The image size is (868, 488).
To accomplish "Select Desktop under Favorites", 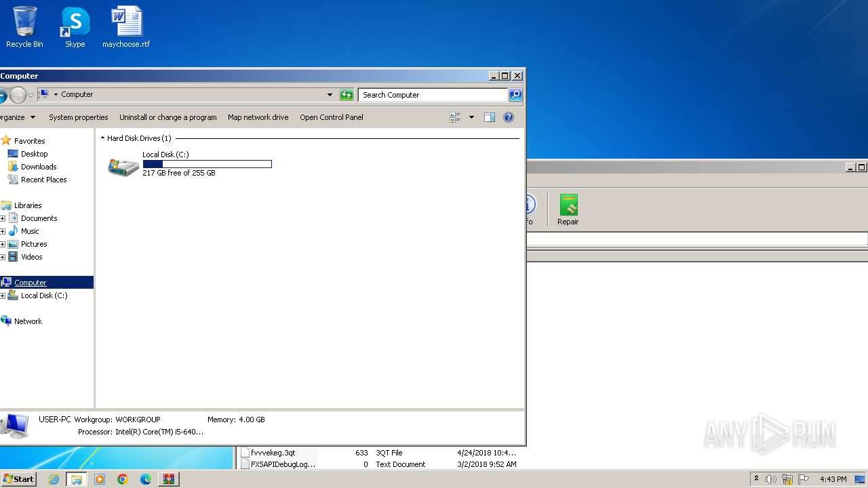I will (x=34, y=154).
